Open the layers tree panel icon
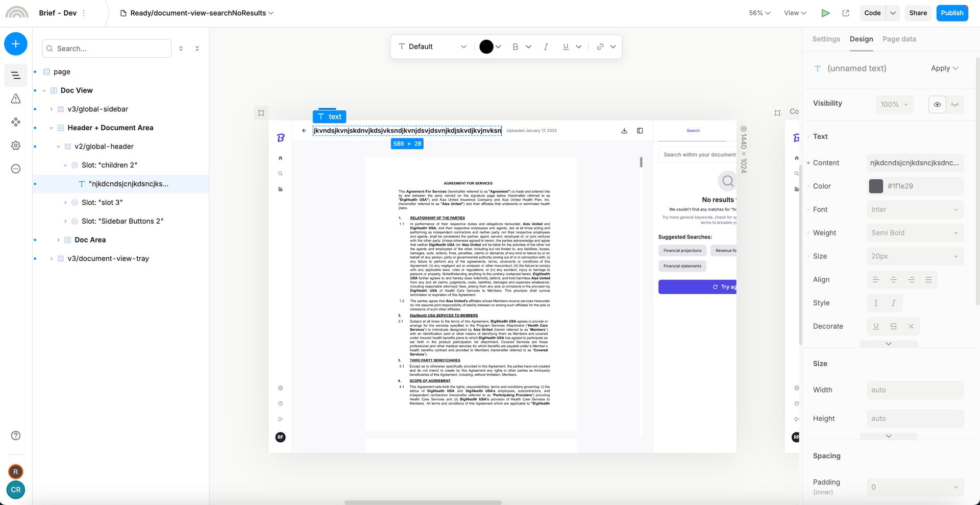 tap(16, 76)
